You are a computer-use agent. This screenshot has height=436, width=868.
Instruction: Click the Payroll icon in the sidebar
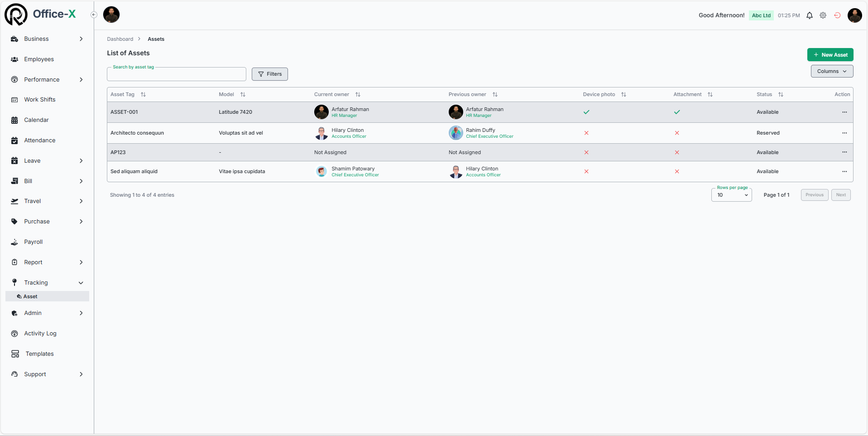(15, 242)
